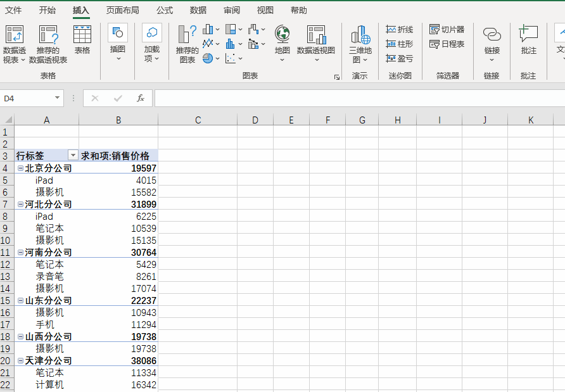This screenshot has height=392, width=565.
Task: Select the 录音笔 row label
Action: (x=49, y=276)
